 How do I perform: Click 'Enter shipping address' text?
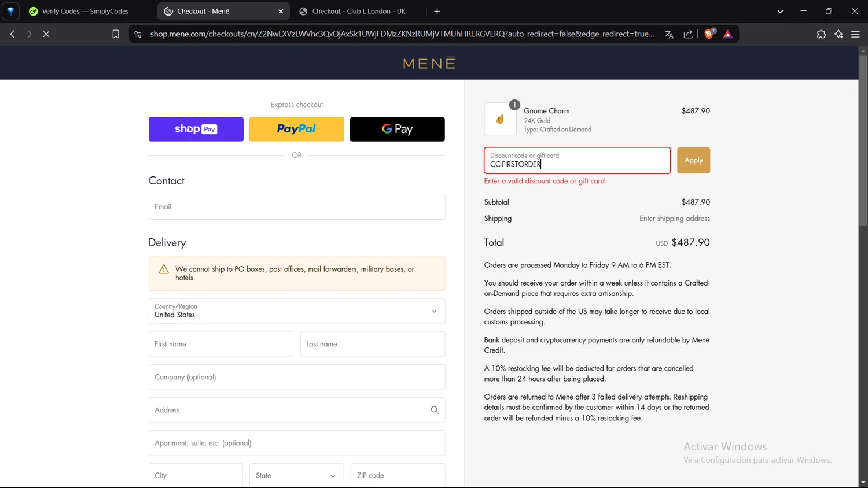tap(674, 219)
